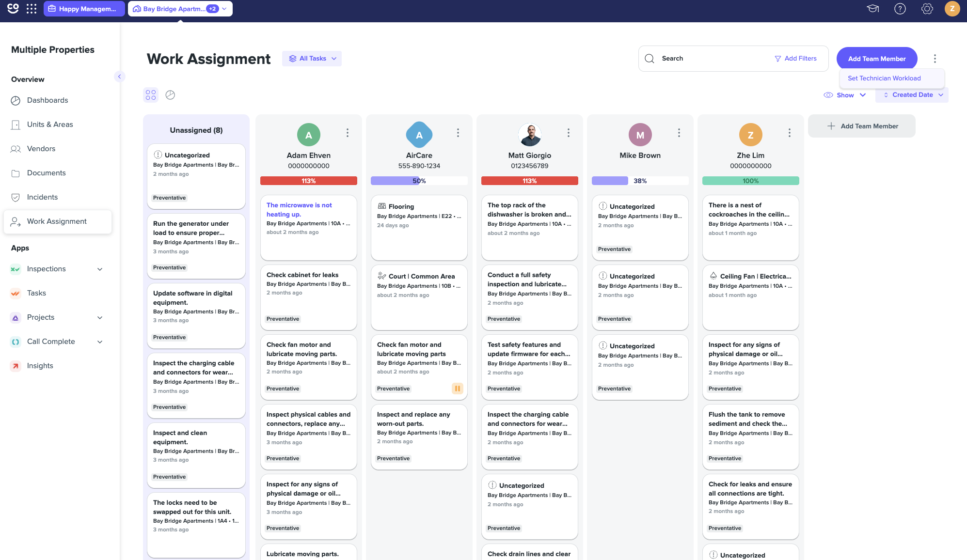Click the Unassigned (8) column header
This screenshot has height=560, width=967.
[x=196, y=130]
